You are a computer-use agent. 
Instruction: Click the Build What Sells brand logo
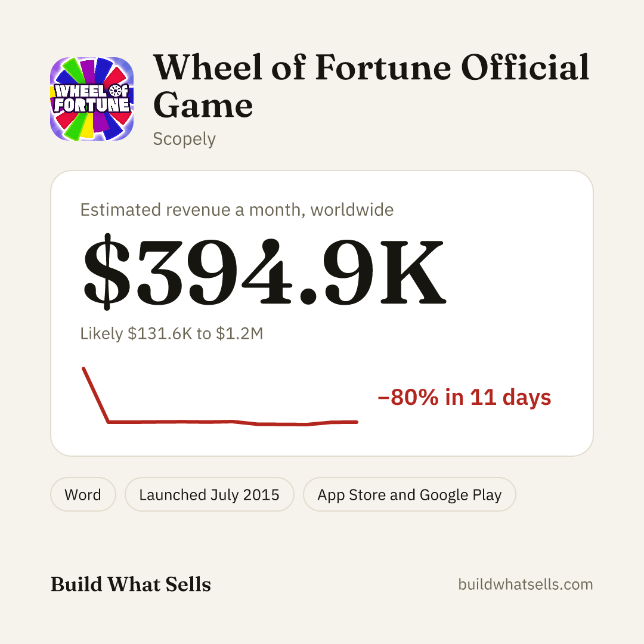click(x=131, y=584)
